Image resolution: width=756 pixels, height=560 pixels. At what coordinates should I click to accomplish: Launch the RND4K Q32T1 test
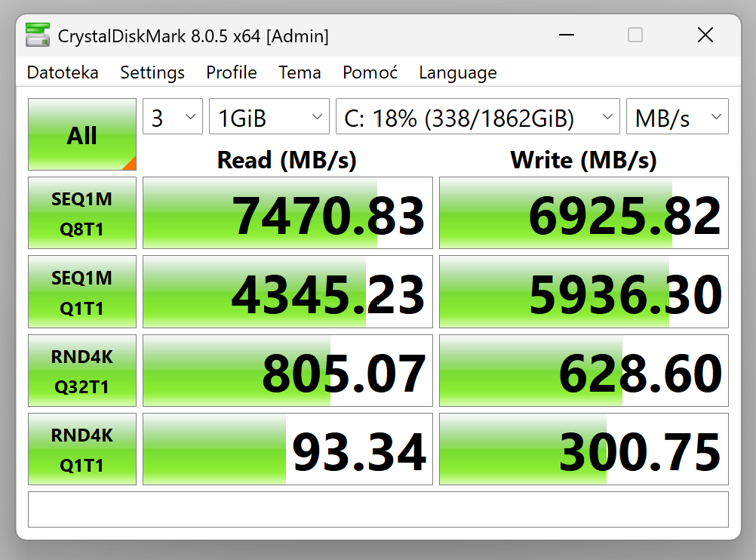tap(82, 371)
